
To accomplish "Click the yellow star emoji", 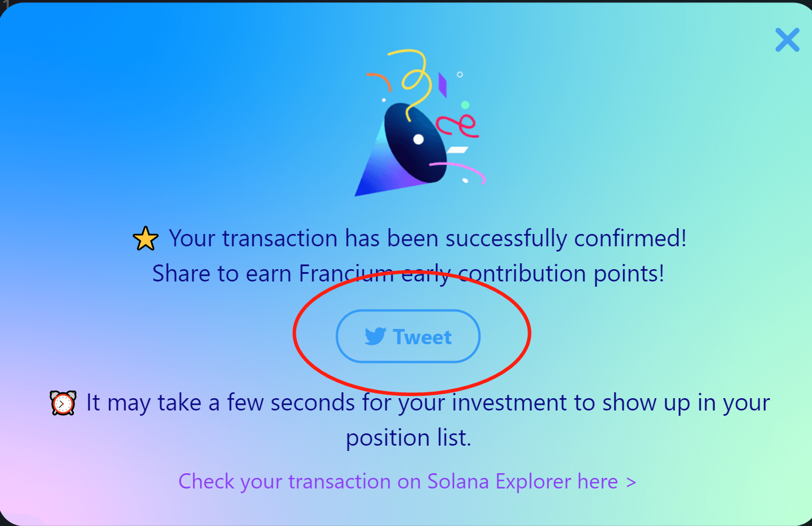I will pyautogui.click(x=146, y=239).
